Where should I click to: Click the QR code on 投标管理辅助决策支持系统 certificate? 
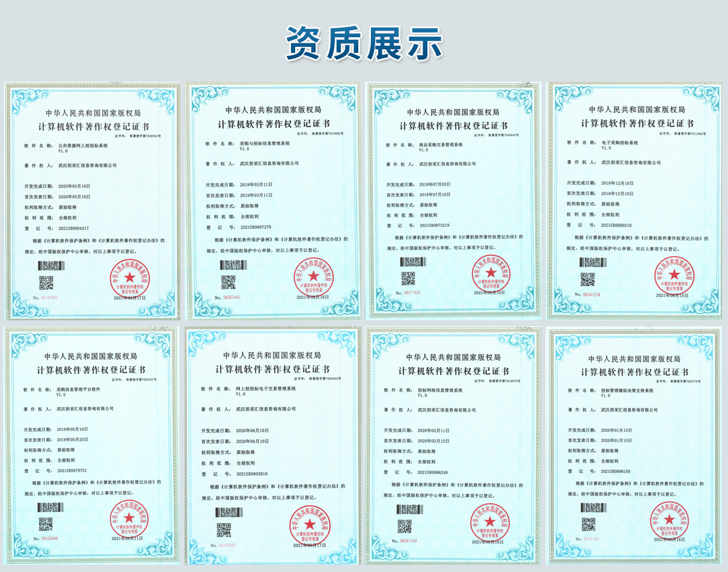pos(588,524)
